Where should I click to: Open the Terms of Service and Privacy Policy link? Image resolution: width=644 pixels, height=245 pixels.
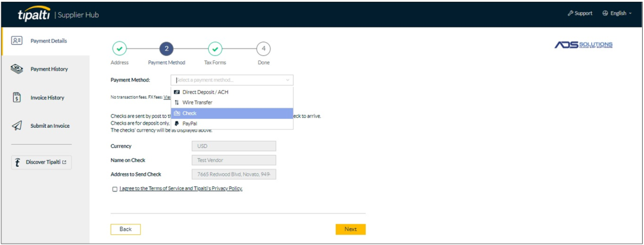pos(180,189)
